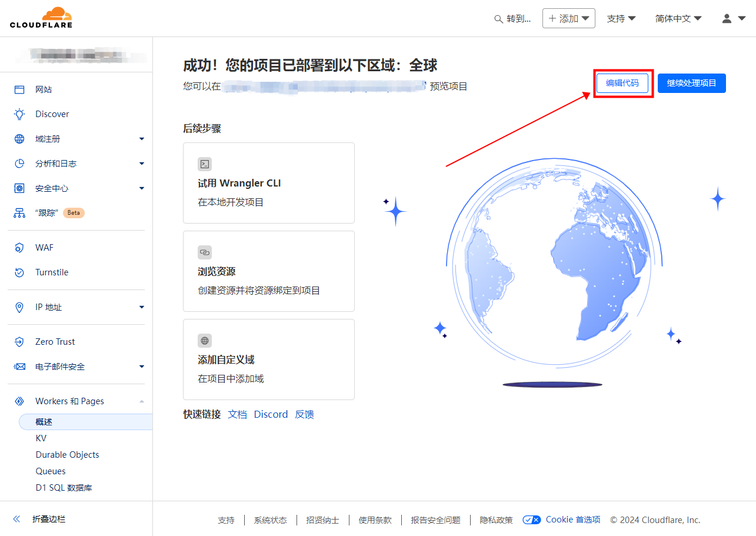Click the WAF shield icon
The width and height of the screenshot is (756, 536).
point(19,248)
